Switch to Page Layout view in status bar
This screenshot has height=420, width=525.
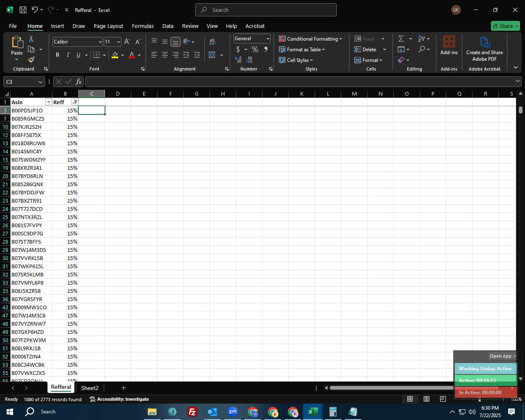[427, 399]
